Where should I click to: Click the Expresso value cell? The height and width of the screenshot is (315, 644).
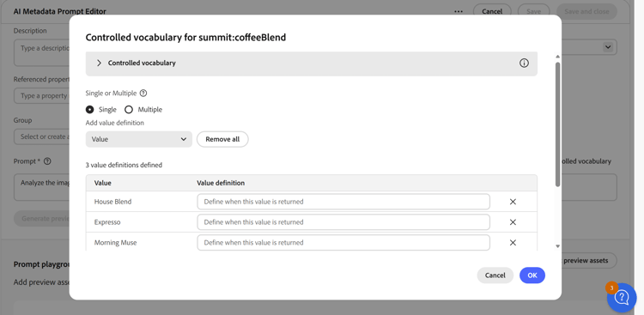pos(107,222)
